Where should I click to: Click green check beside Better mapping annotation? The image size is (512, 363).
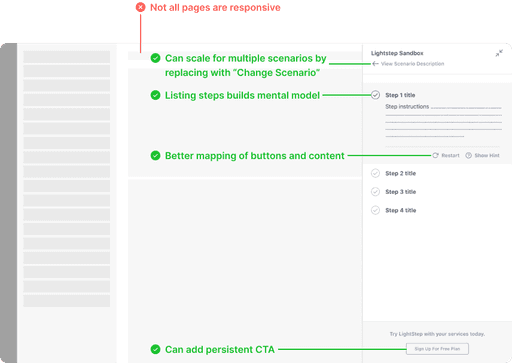point(155,155)
